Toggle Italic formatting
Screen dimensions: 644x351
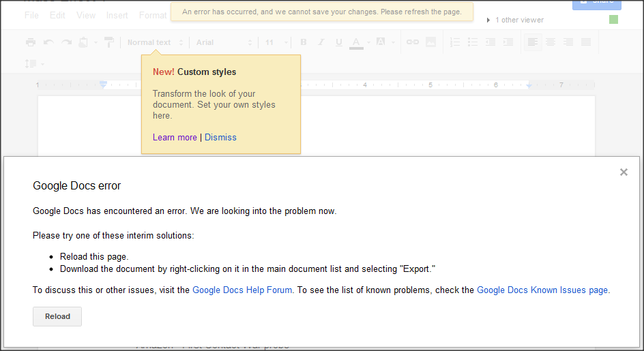[x=321, y=42]
